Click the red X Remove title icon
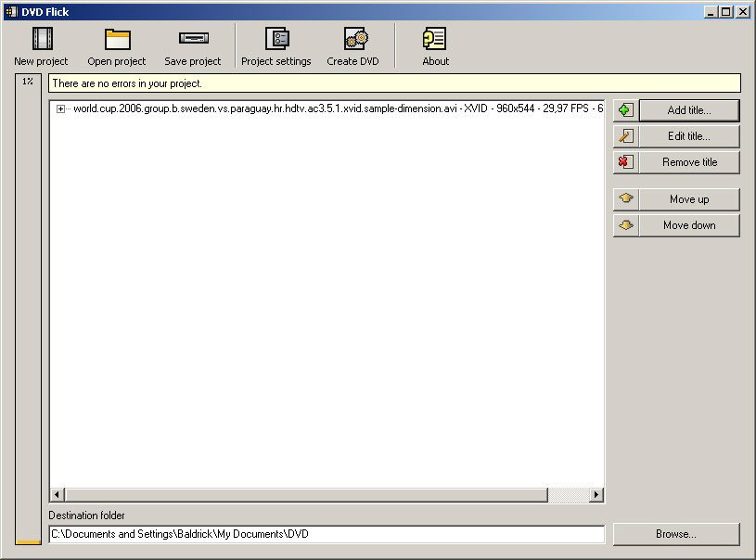The image size is (756, 560). click(x=626, y=162)
